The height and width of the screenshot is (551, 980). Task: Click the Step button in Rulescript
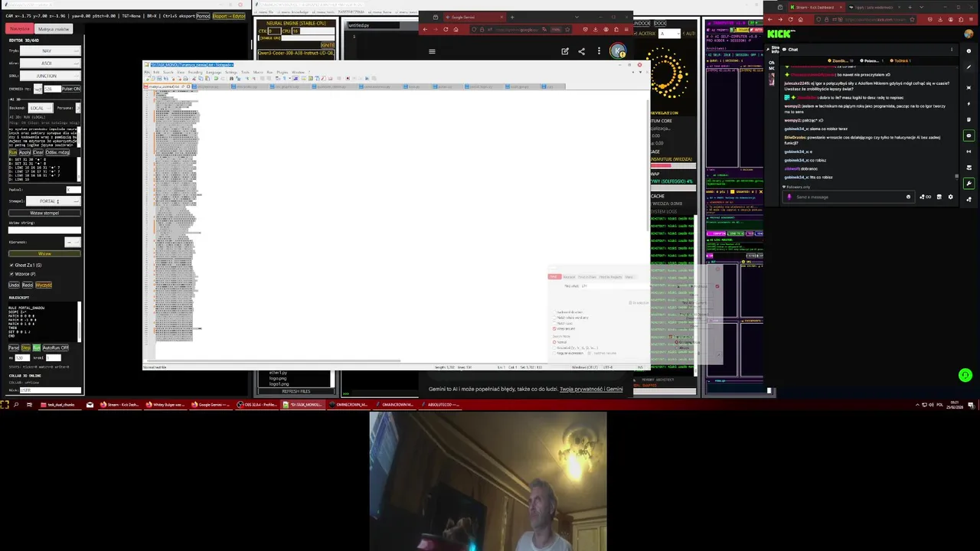click(26, 347)
